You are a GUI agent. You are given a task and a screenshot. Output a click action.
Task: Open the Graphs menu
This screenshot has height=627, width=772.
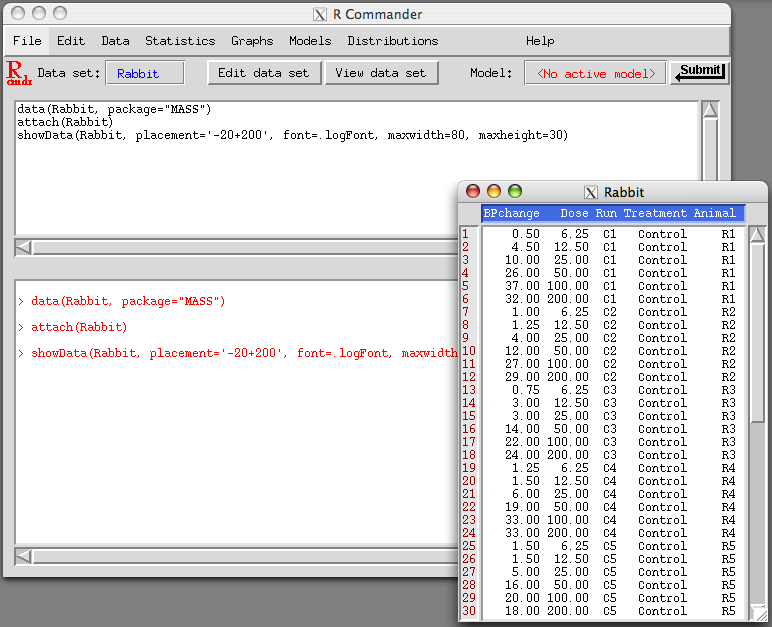[252, 41]
